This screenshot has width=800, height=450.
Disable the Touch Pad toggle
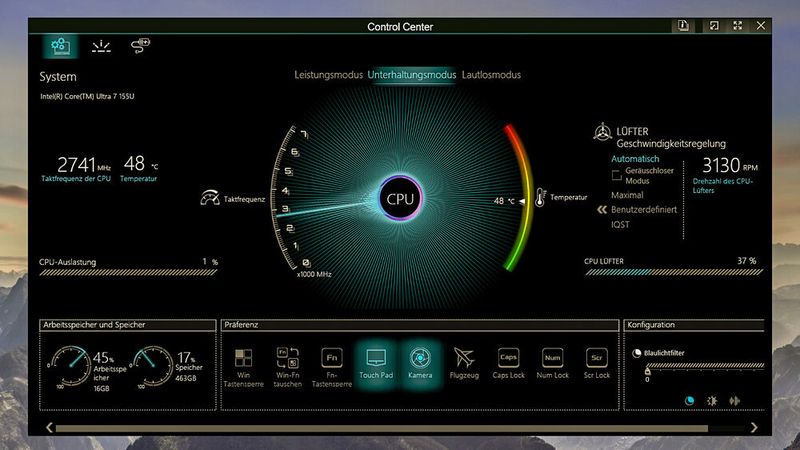click(376, 364)
